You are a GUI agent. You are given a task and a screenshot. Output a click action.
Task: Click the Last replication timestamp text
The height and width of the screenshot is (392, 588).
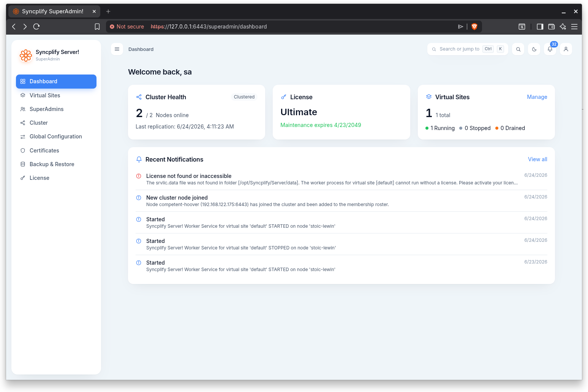[x=185, y=127]
